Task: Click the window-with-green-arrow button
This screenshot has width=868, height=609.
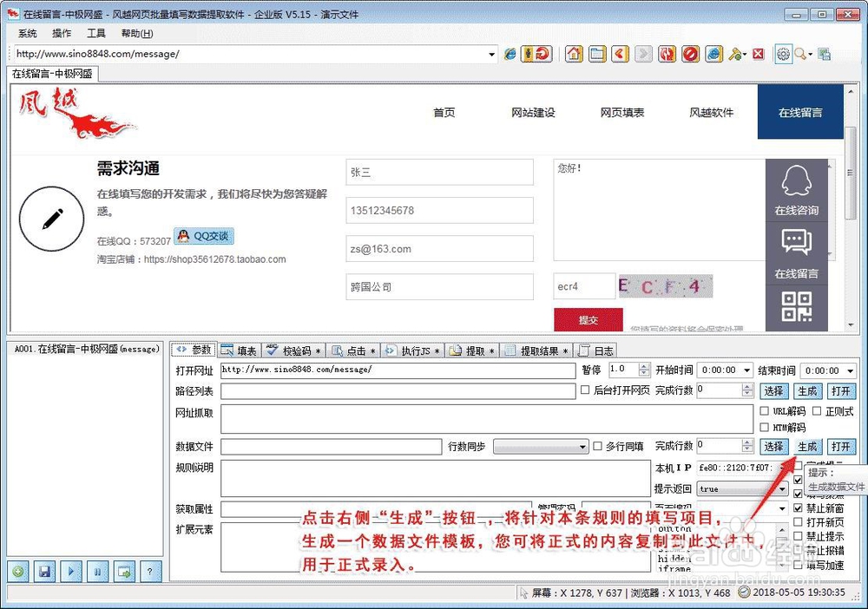Action: pyautogui.click(x=124, y=572)
